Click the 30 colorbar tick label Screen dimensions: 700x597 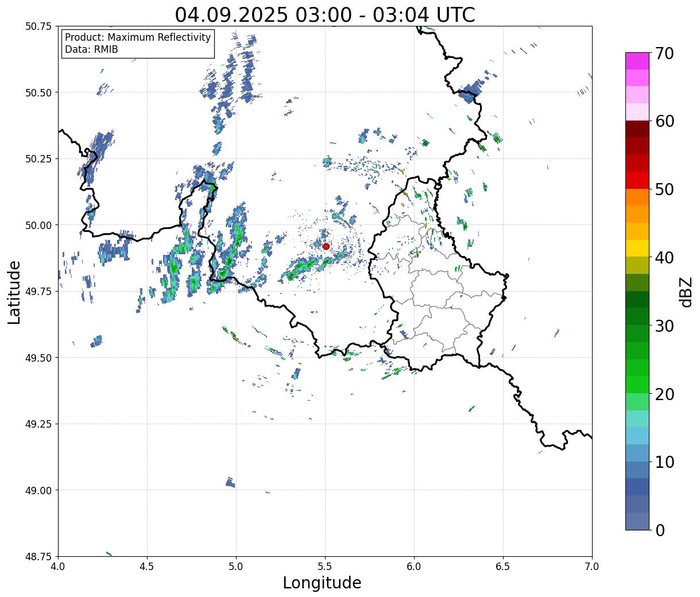[x=664, y=326]
